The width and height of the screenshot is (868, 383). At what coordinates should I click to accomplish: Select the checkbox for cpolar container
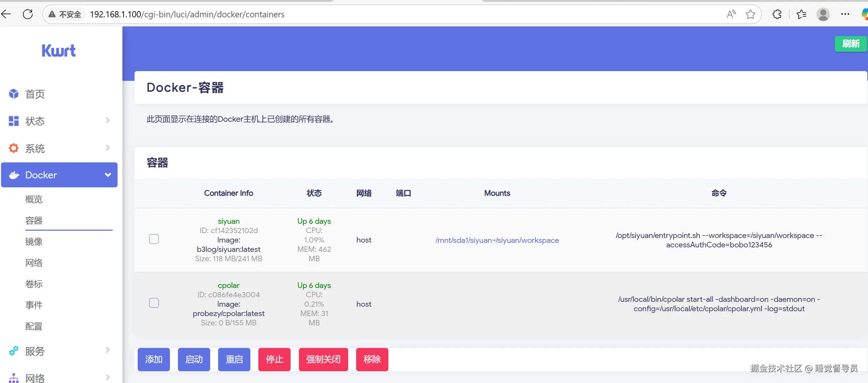point(154,303)
